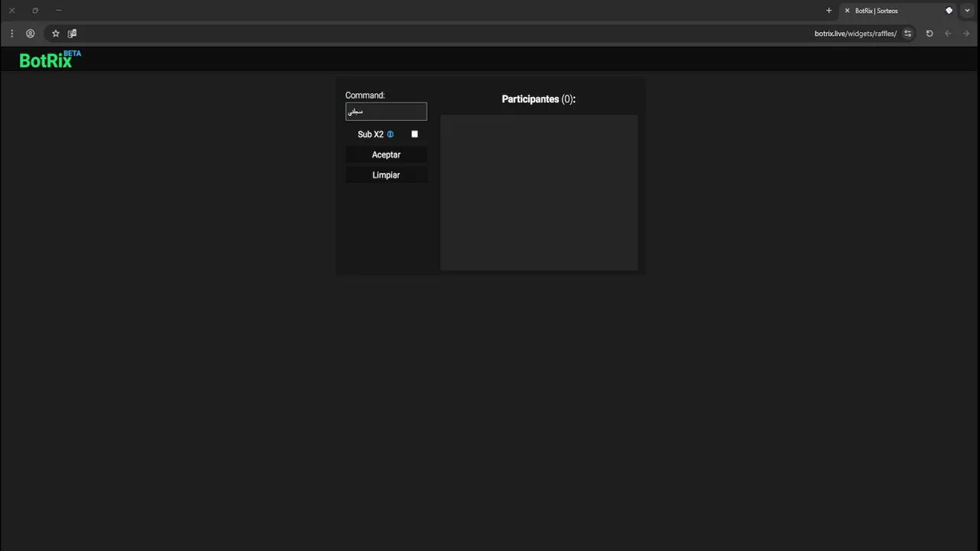Click the Command: label
980x551 pixels.
tap(365, 96)
